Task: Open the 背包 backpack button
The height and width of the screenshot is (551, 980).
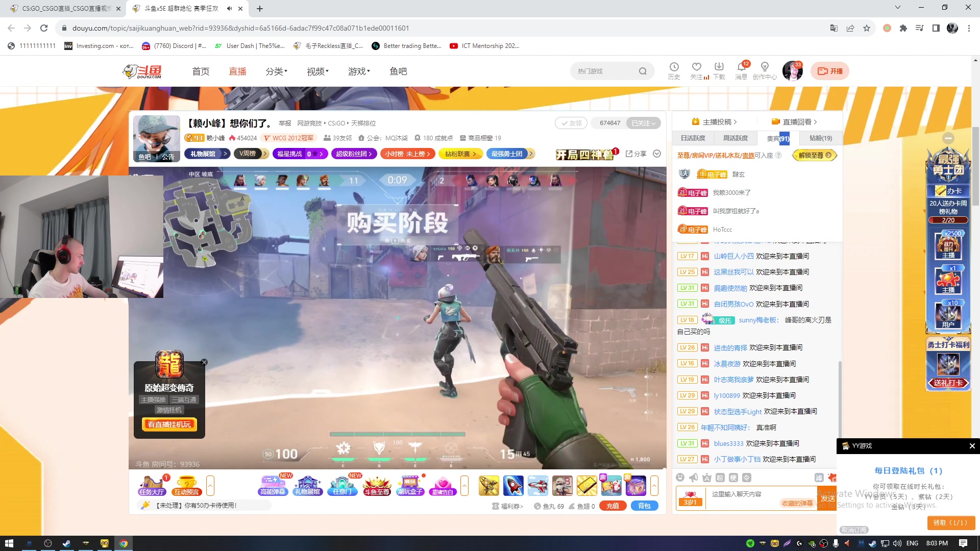Action: [x=644, y=506]
